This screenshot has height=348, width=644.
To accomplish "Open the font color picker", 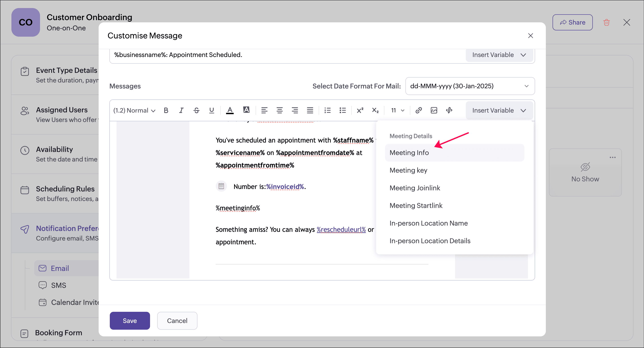I will coord(229,110).
